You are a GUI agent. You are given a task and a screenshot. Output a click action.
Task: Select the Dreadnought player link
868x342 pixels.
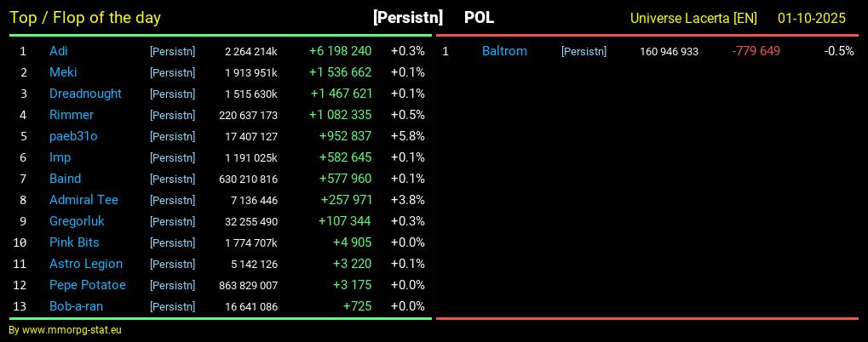pos(85,94)
